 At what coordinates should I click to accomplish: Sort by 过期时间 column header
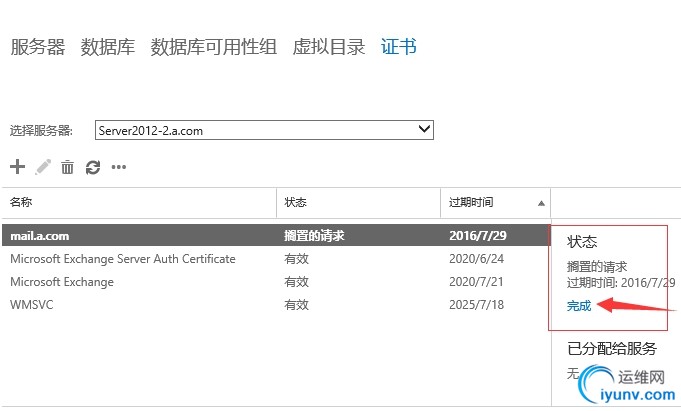tap(496, 202)
